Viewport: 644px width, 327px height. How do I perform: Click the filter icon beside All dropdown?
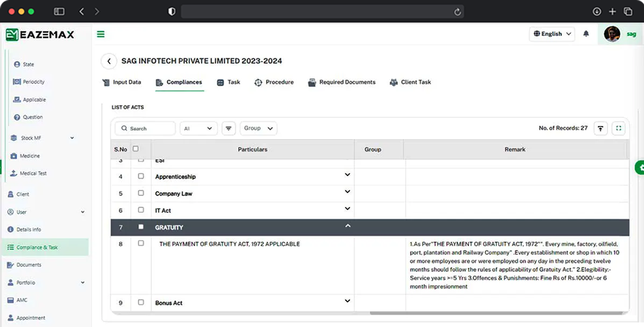coord(229,129)
